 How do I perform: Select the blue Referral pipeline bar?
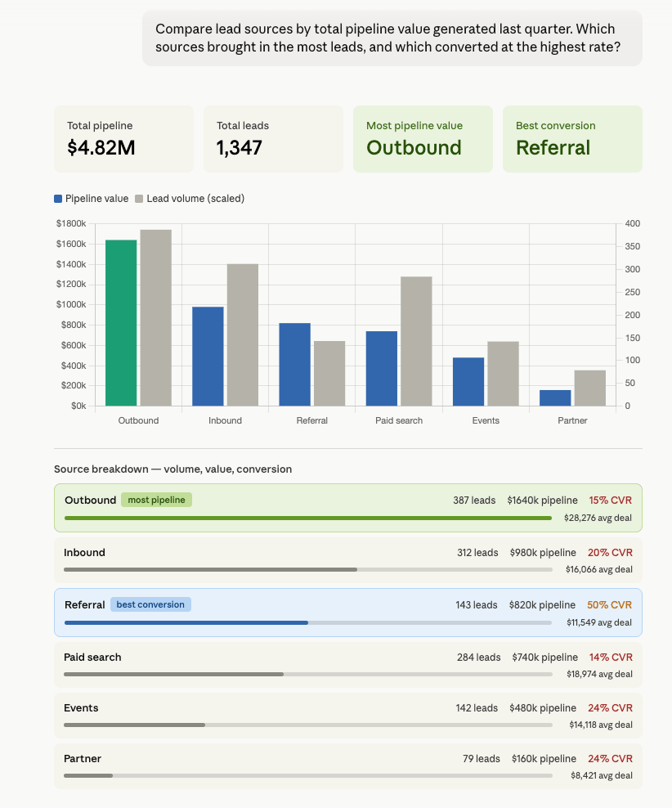coord(295,364)
